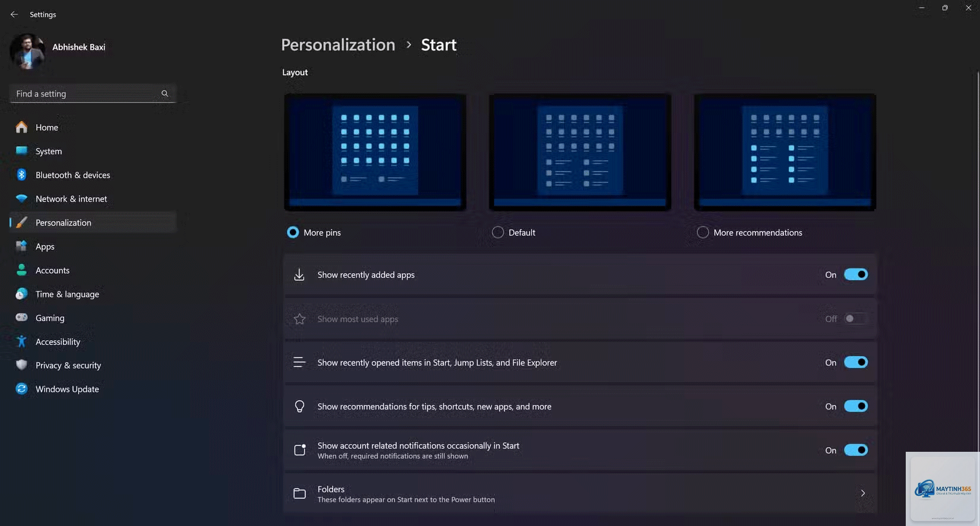Click the Abhishek Baxi profile picture
Viewport: 980px width, 526px height.
[27, 51]
